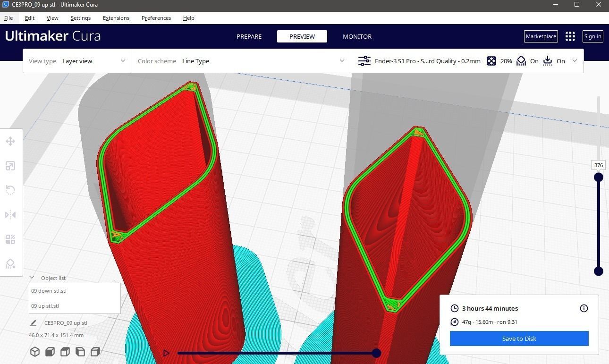The image size is (609, 364).
Task: Switch to right side view icon
Action: [95, 352]
